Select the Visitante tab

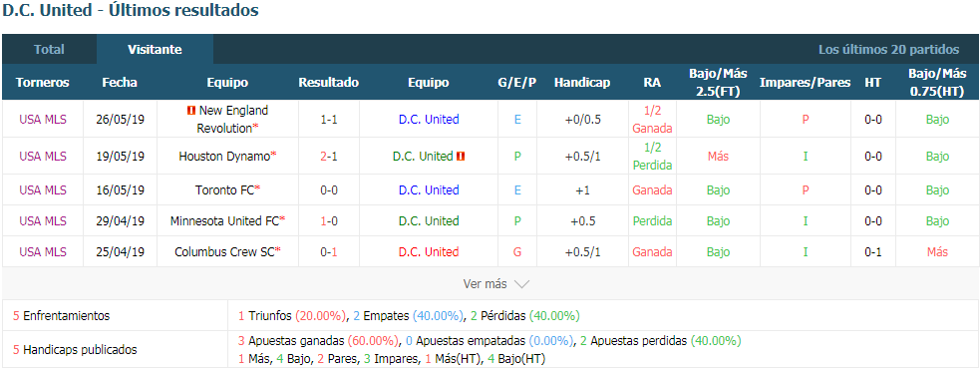click(155, 50)
